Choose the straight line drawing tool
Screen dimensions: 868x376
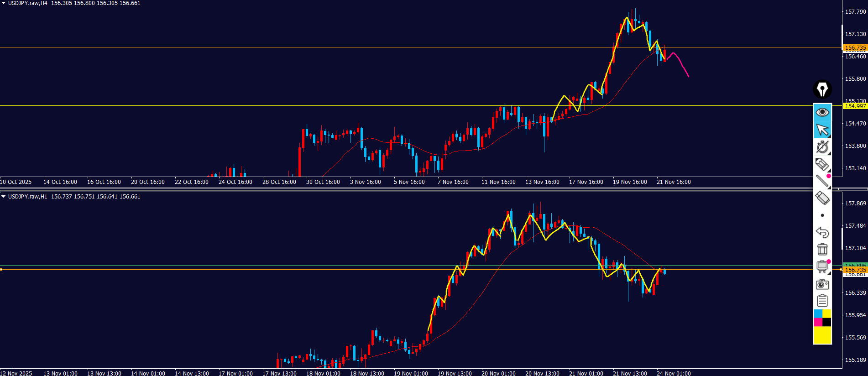(822, 181)
